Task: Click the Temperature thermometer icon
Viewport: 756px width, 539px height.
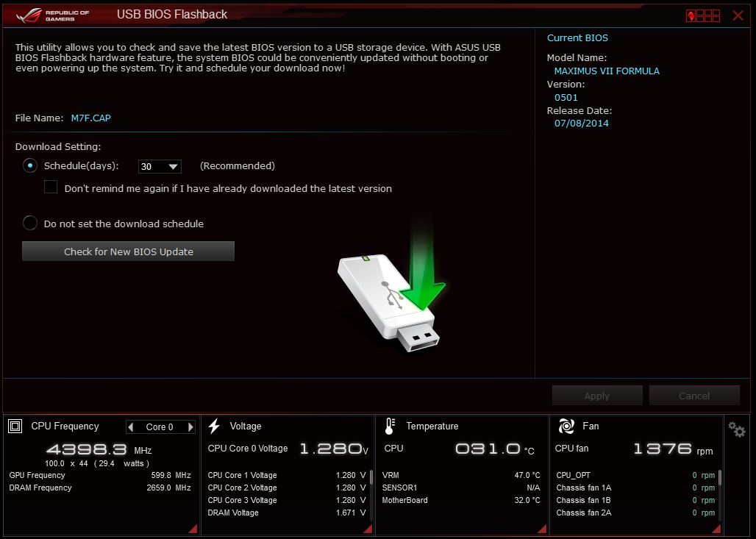Action: pyautogui.click(x=390, y=426)
